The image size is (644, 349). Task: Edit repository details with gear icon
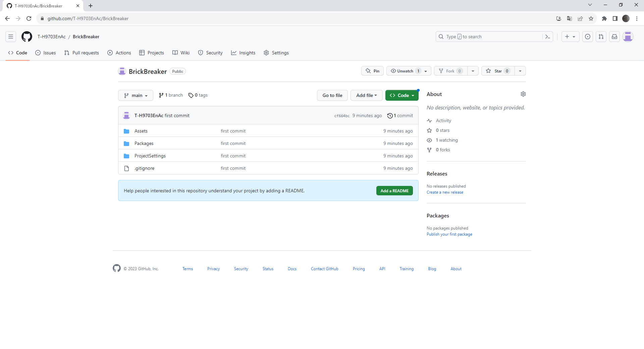[x=523, y=94]
